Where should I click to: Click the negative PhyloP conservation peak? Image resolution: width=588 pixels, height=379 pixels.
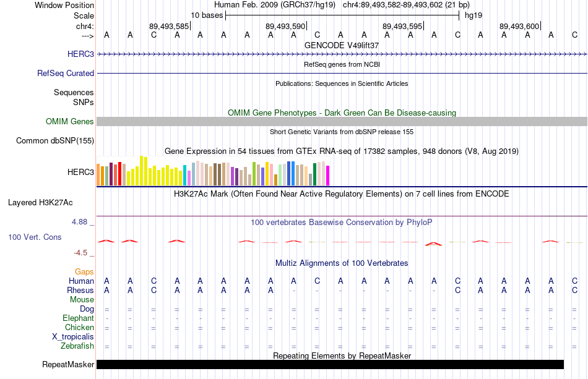point(433,244)
